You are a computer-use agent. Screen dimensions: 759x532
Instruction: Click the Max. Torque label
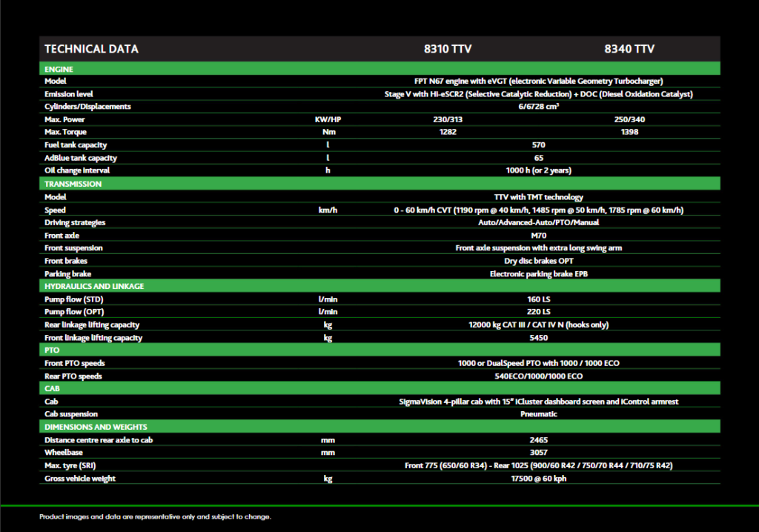65,132
